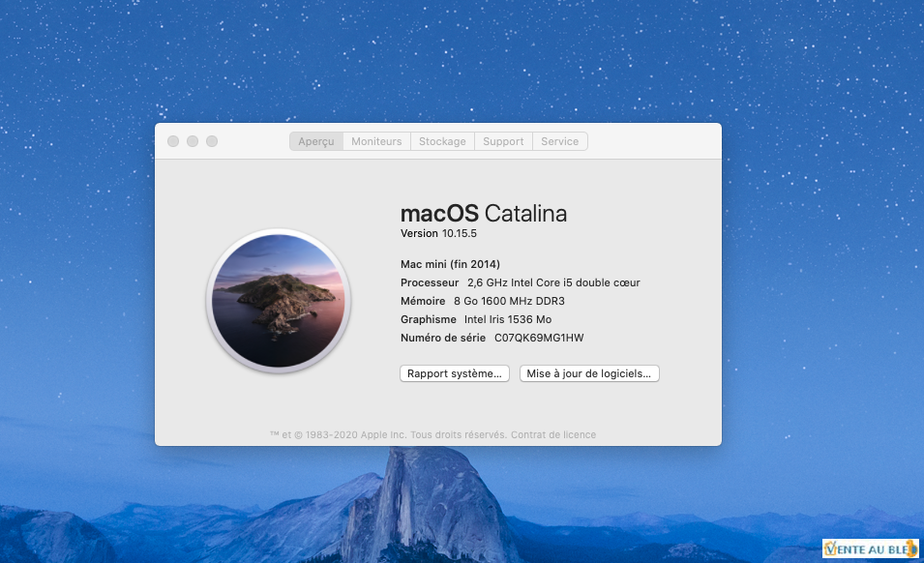Go to the Support tab
924x563 pixels.
pyautogui.click(x=503, y=141)
